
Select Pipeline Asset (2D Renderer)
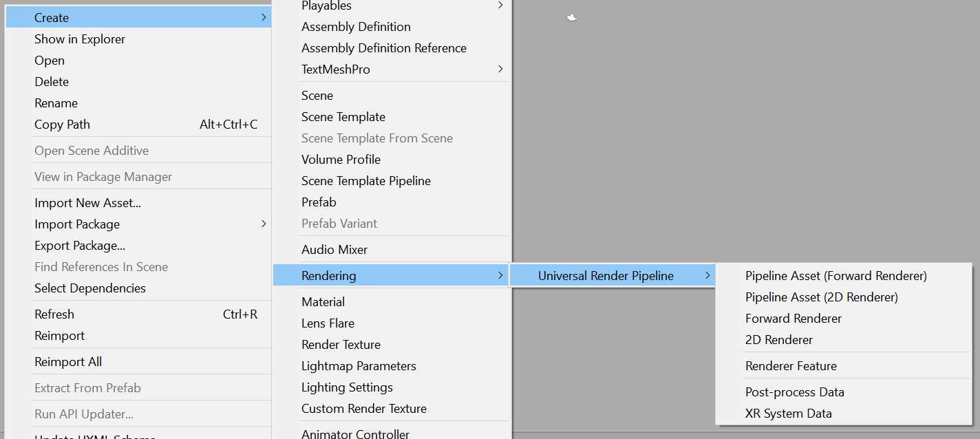(821, 297)
